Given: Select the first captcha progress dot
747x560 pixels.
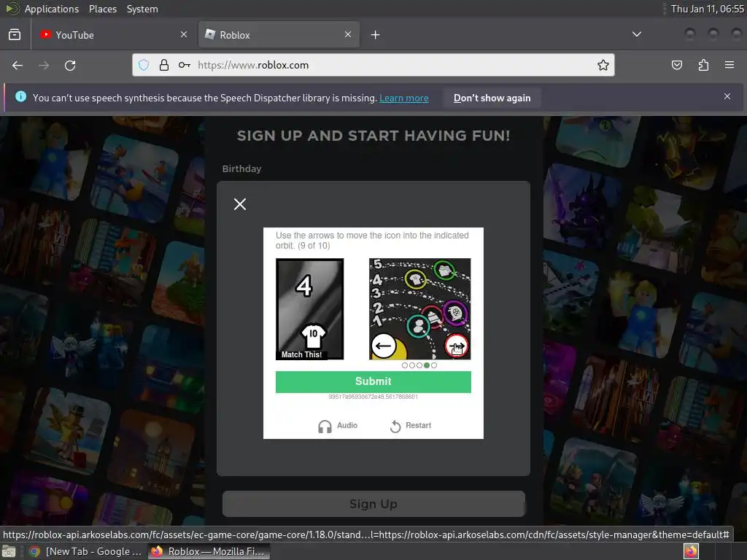Looking at the screenshot, I should [405, 365].
